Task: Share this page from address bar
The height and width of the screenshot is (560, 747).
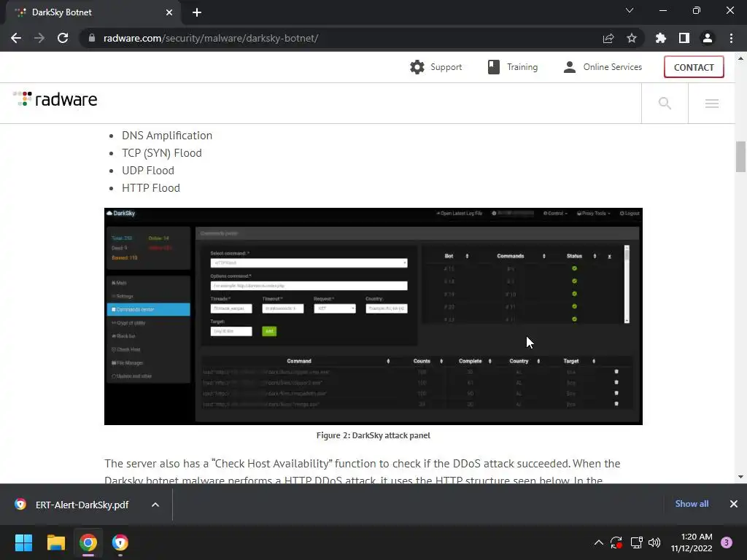Action: coord(608,38)
